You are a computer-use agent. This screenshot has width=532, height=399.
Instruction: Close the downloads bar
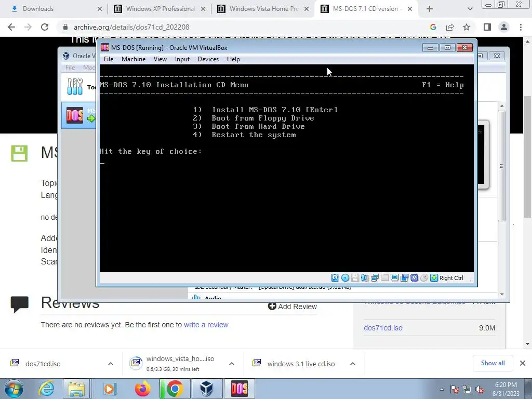pyautogui.click(x=523, y=363)
